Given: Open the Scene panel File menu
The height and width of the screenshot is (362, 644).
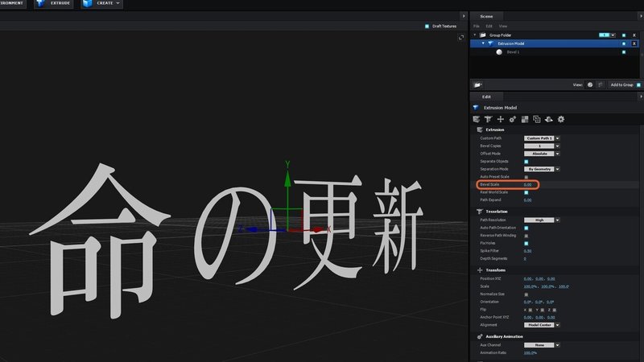Looking at the screenshot, I should click(x=477, y=27).
